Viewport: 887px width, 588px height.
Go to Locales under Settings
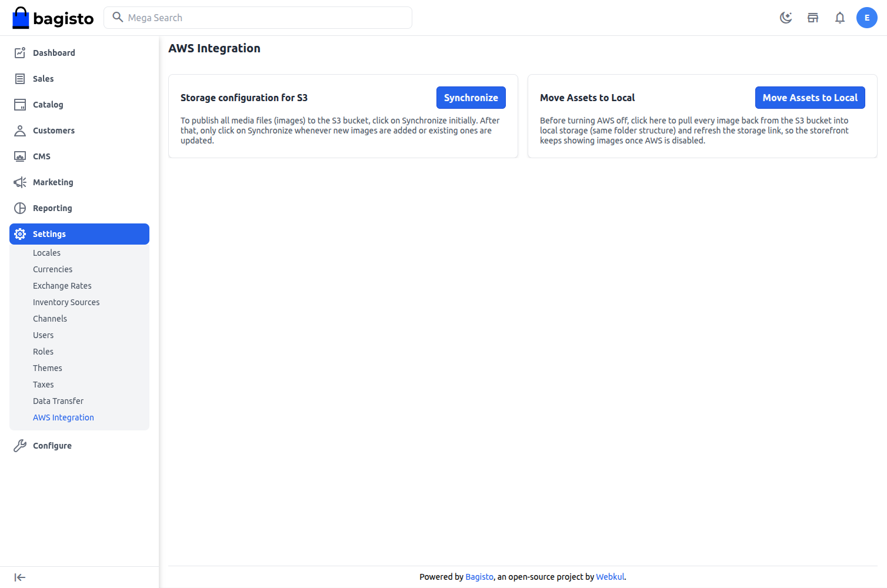click(46, 253)
